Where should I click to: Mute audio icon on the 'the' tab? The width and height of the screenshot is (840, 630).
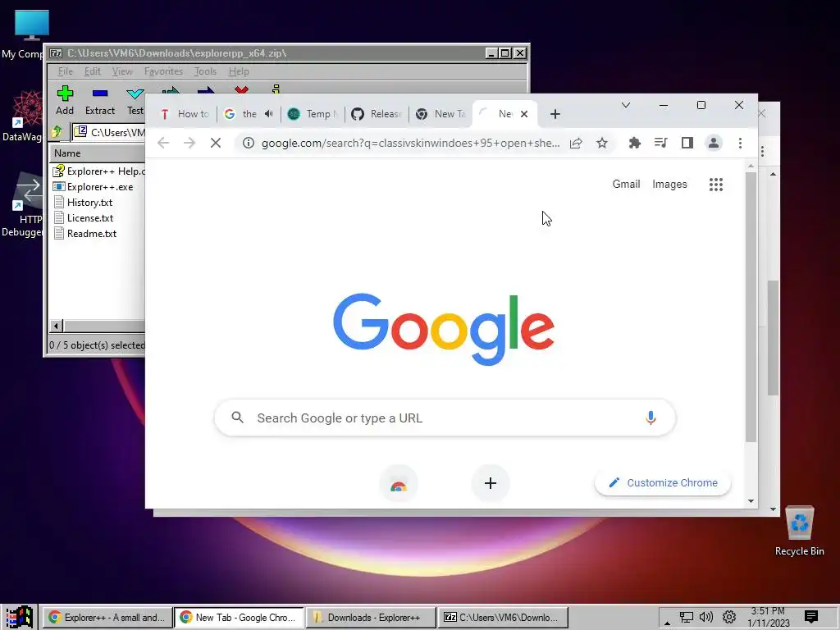[x=269, y=113]
